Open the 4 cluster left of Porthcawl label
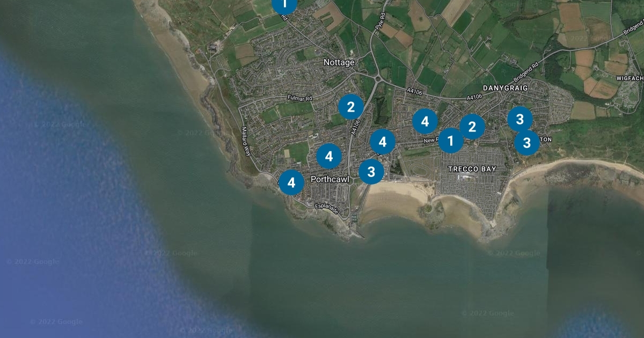This screenshot has height=338, width=644. click(x=291, y=182)
